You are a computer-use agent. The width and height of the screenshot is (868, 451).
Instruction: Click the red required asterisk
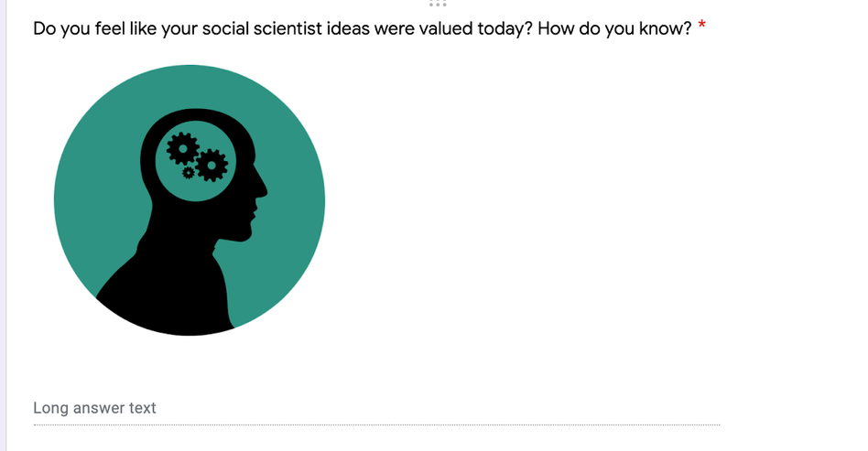pos(702,26)
